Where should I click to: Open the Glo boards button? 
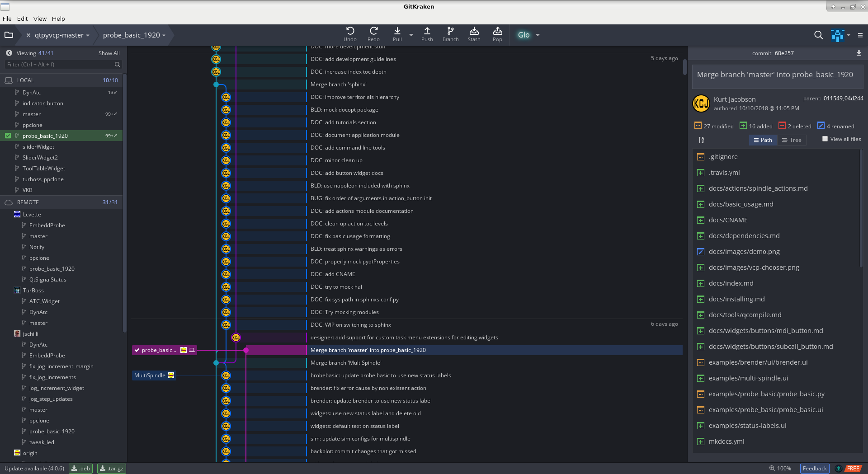(x=524, y=35)
